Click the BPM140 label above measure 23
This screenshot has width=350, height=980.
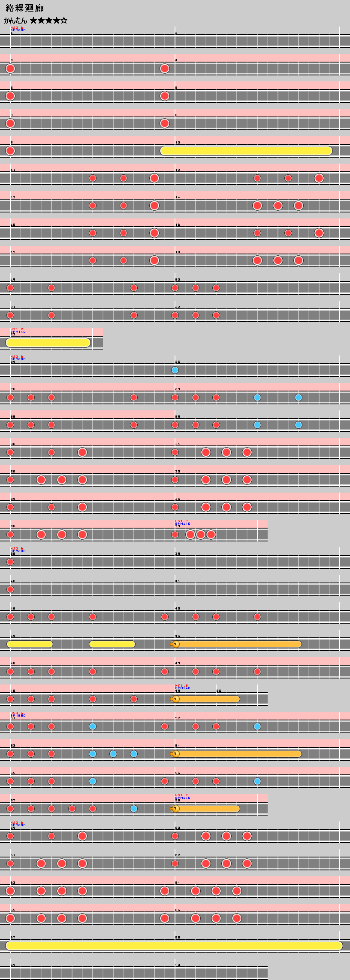click(x=18, y=332)
